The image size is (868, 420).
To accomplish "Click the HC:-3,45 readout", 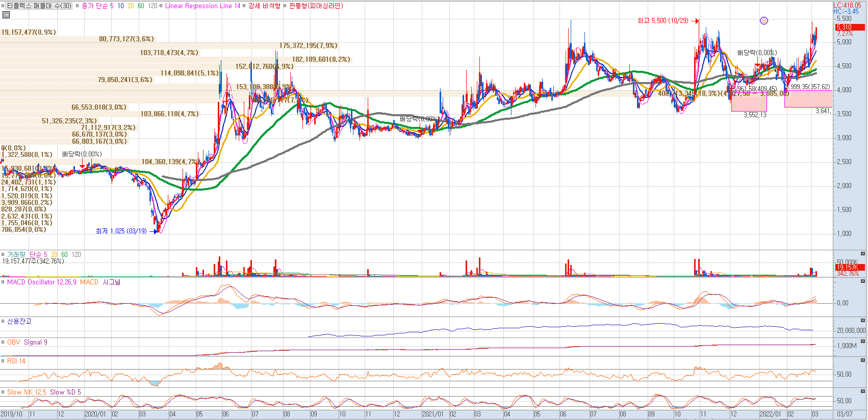I will tap(846, 11).
